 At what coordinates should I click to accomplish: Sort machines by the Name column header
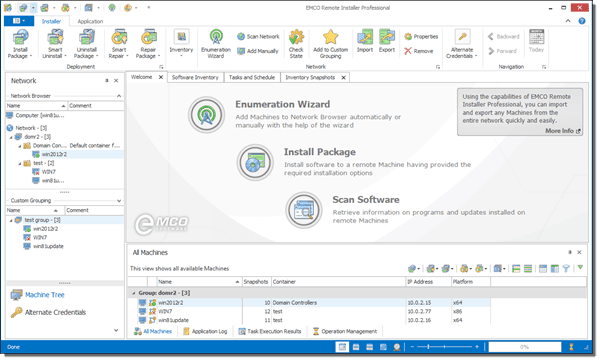click(199, 282)
